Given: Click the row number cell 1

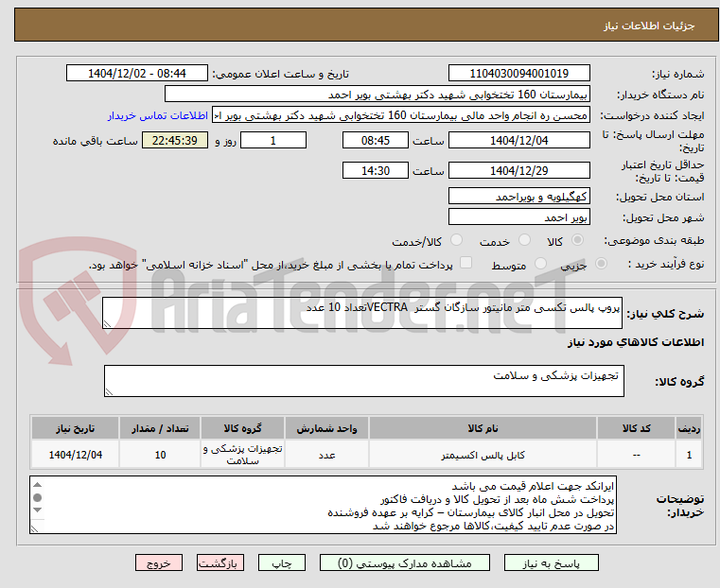Looking at the screenshot, I should coord(689,455).
